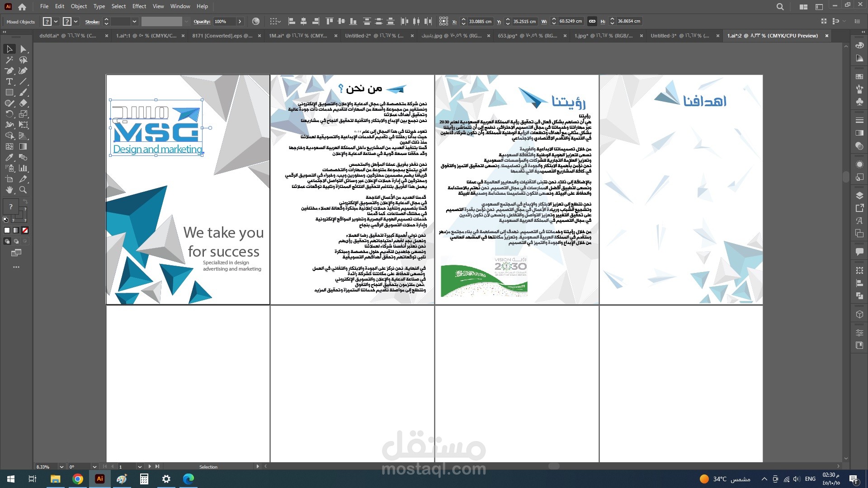Screen dimensions: 868x488
Task: Click Horizontal Align Left icon
Action: pos(292,21)
